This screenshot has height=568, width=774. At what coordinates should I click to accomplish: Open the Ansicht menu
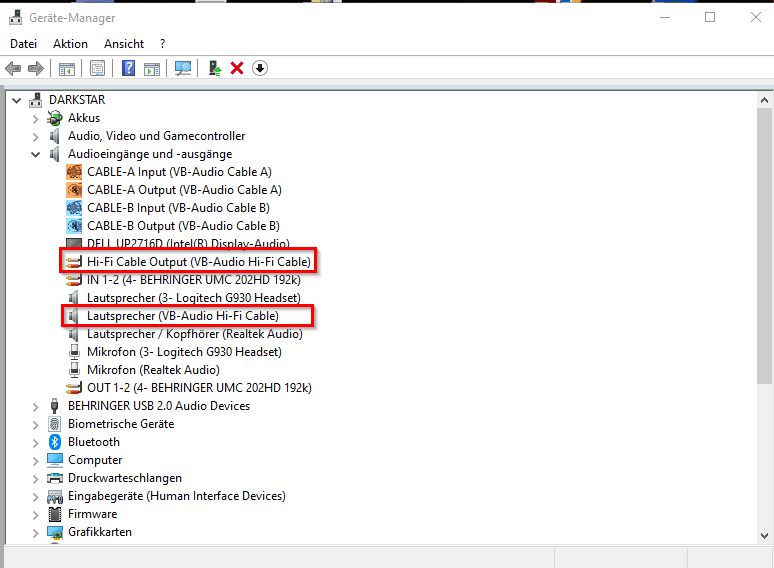pos(124,44)
